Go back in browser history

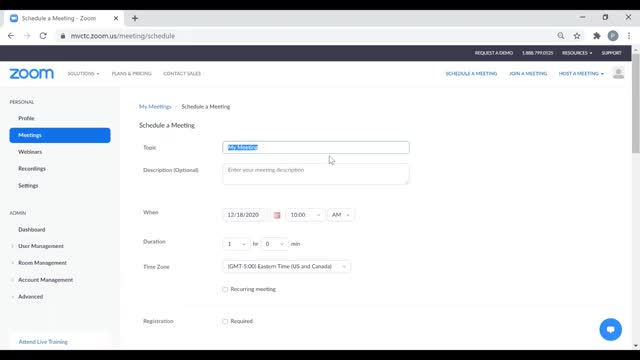(x=11, y=36)
